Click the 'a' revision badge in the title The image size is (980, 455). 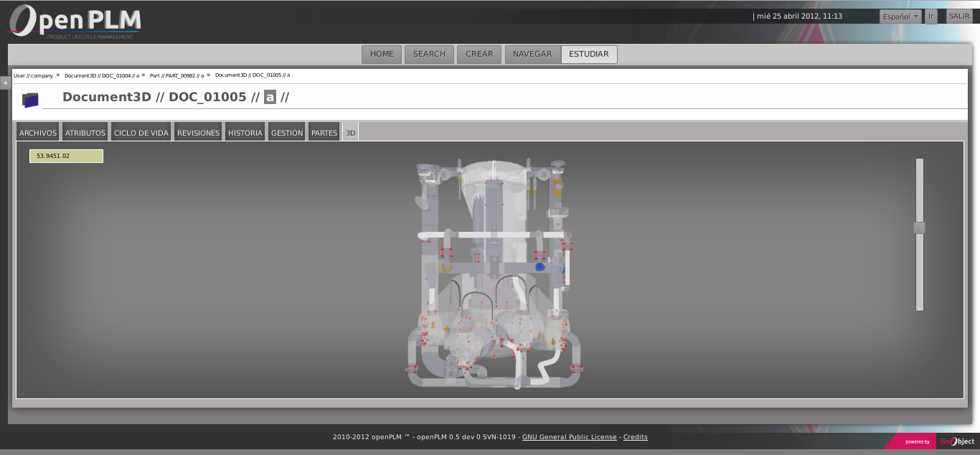coord(269,97)
